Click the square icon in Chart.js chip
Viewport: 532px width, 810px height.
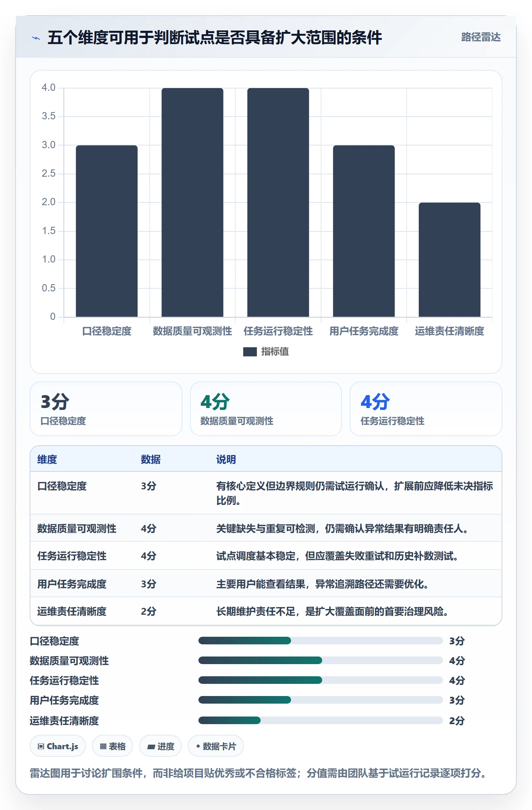coord(41,747)
